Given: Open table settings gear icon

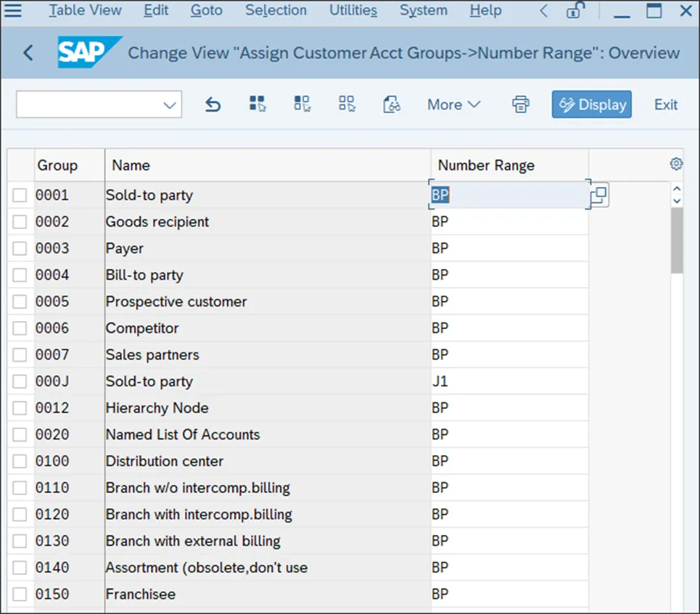Looking at the screenshot, I should (x=676, y=165).
